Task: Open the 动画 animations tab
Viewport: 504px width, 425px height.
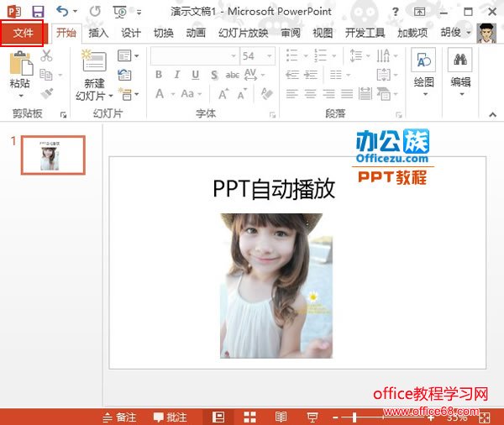Action: click(x=196, y=33)
